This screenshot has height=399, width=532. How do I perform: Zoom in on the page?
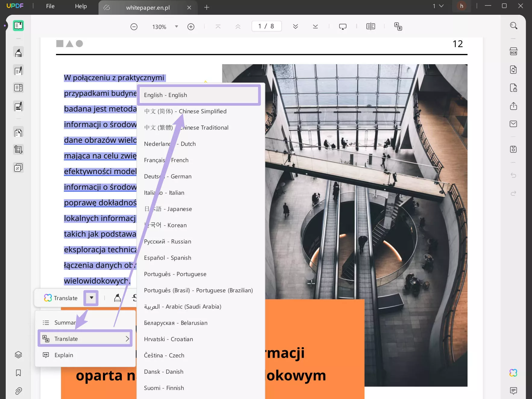click(191, 27)
